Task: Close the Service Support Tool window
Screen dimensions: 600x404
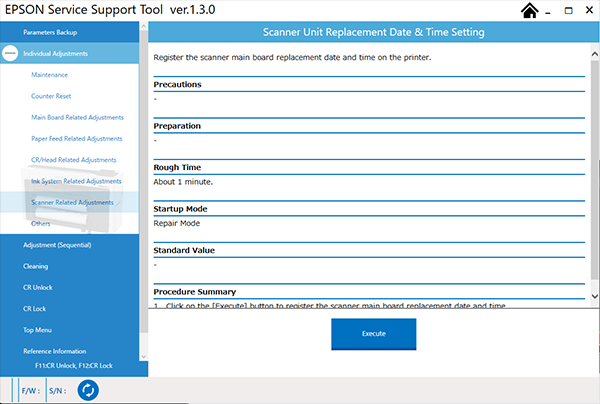Action: coord(589,10)
